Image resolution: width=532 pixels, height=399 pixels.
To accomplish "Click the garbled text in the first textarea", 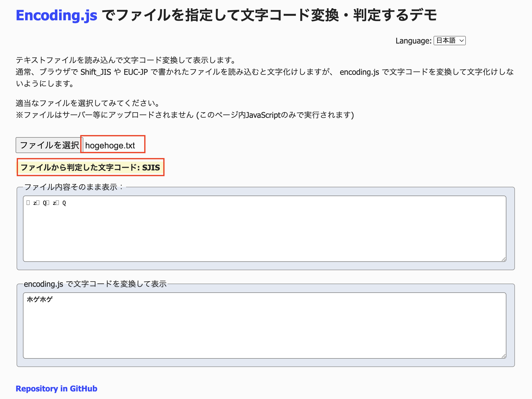I will point(46,203).
